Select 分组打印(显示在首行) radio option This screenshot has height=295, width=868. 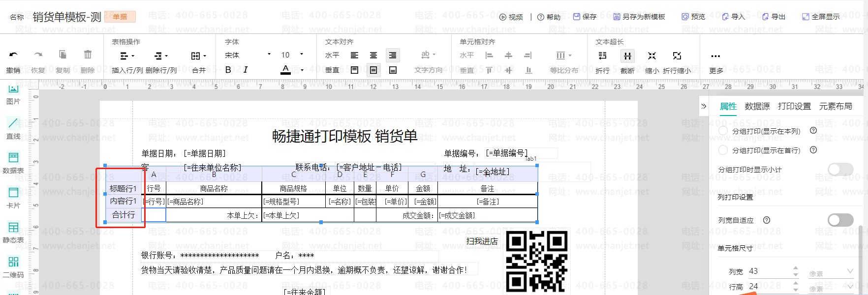coord(723,150)
